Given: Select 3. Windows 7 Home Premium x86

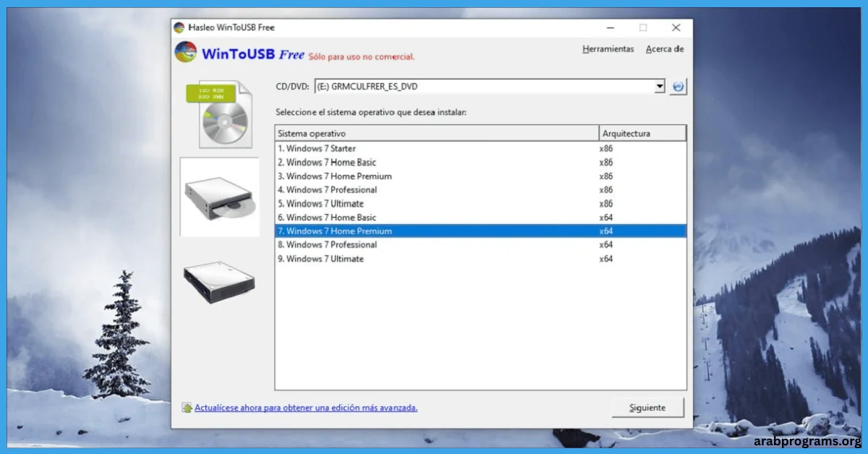Looking at the screenshot, I should tap(480, 176).
